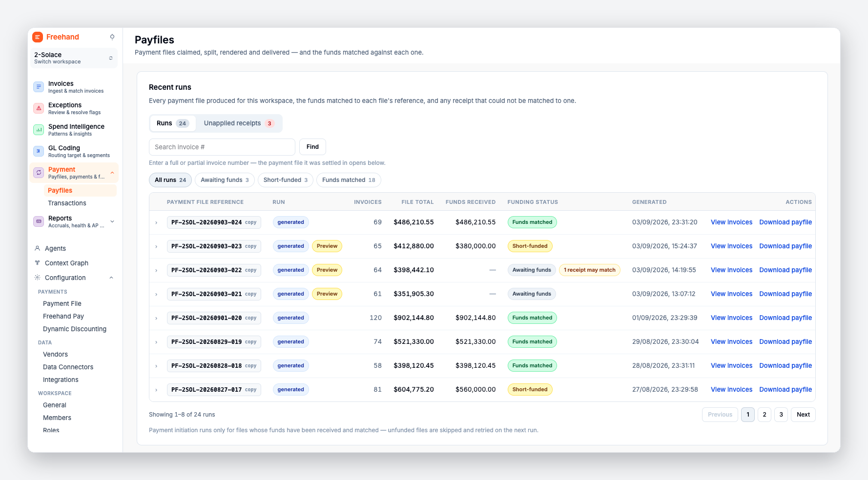This screenshot has height=480, width=868.
Task: Select the All runs filter
Action: (170, 180)
